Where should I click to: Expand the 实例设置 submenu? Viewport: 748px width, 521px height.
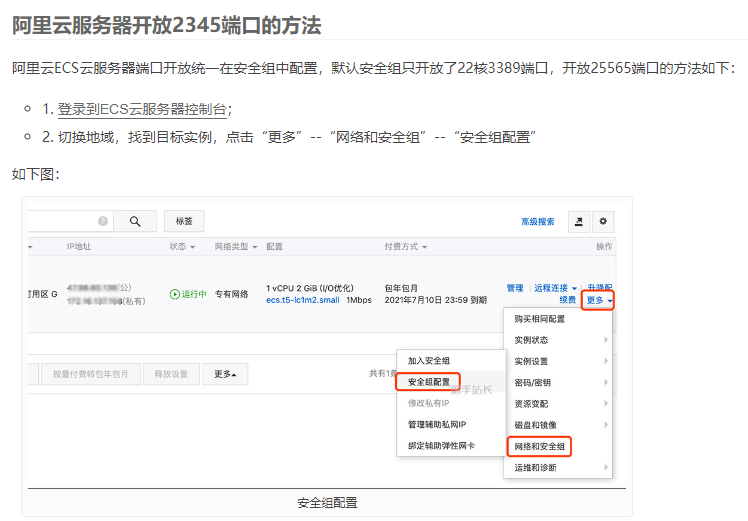558,361
